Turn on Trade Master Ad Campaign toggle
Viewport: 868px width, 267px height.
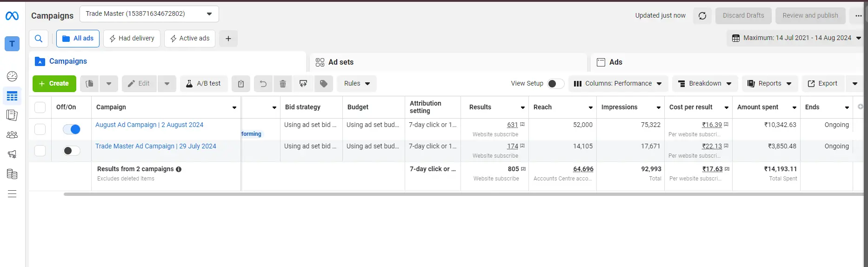click(72, 151)
